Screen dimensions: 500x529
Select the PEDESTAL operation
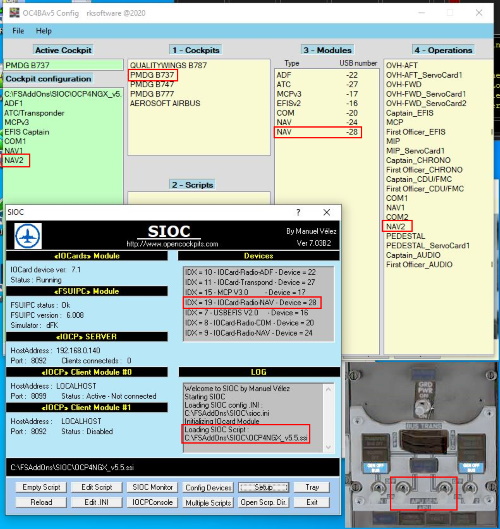tap(406, 236)
